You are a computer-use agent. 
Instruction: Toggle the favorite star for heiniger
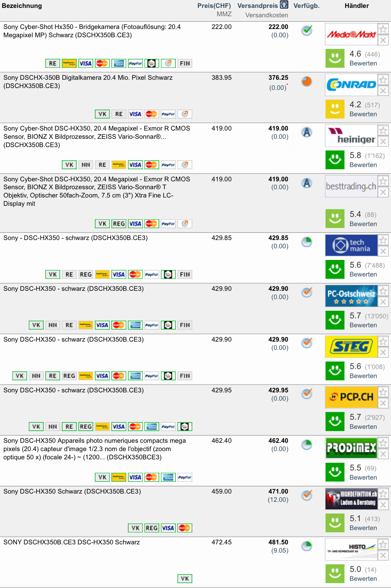click(x=383, y=131)
